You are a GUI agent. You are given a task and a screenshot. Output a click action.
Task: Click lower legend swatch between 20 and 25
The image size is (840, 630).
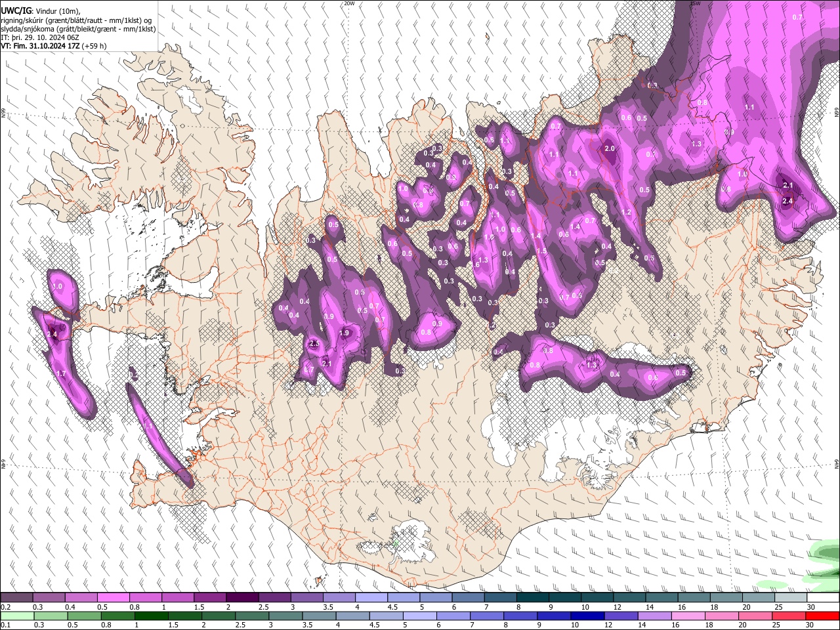pos(756,616)
